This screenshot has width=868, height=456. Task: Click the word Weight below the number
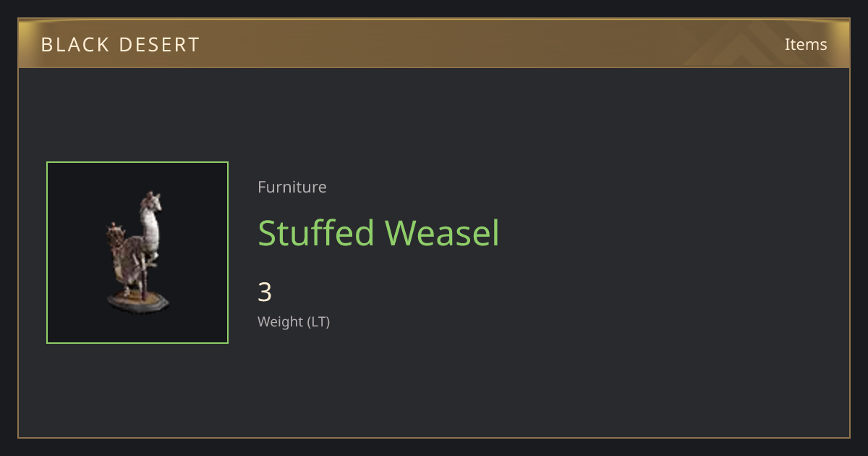[x=281, y=322]
